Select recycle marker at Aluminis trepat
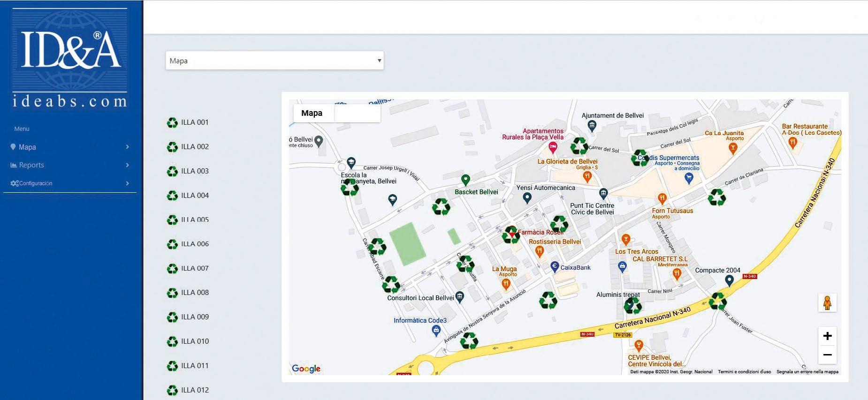 pyautogui.click(x=632, y=306)
